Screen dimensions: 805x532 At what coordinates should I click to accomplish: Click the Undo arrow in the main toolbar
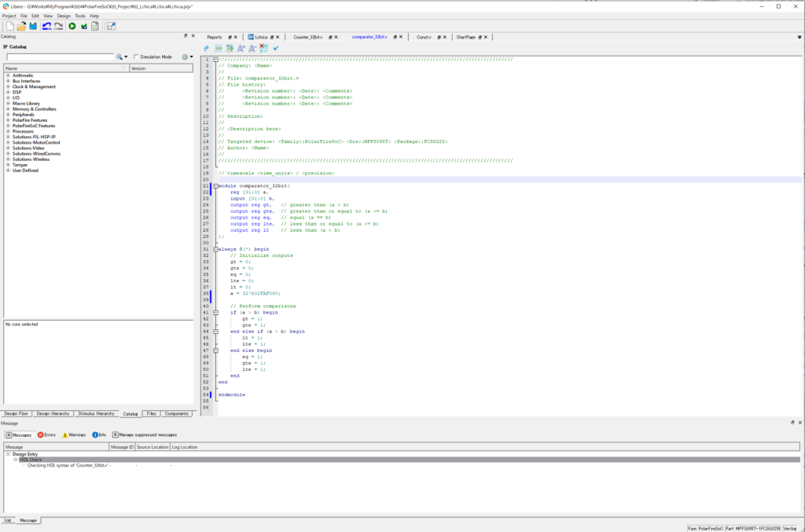tap(46, 26)
